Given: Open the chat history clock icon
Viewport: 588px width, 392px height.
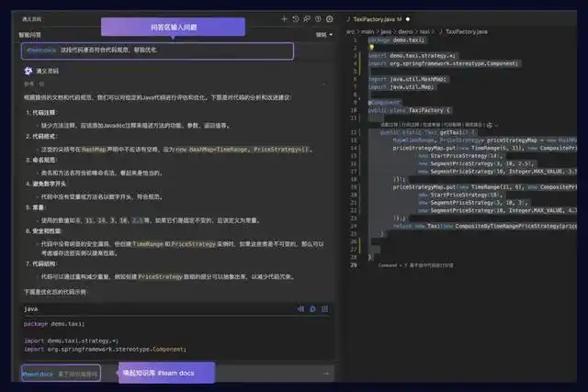Looking at the screenshot, I should coord(296,19).
